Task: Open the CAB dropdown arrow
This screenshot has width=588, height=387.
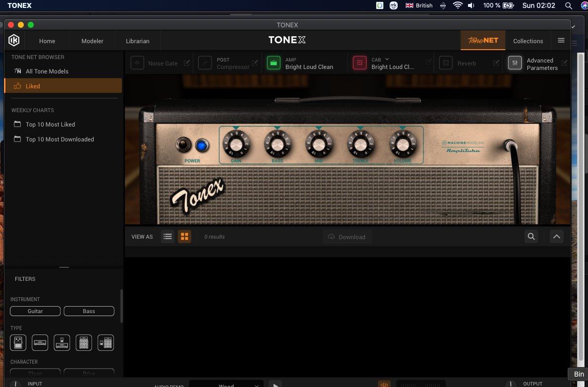Action: (387, 60)
